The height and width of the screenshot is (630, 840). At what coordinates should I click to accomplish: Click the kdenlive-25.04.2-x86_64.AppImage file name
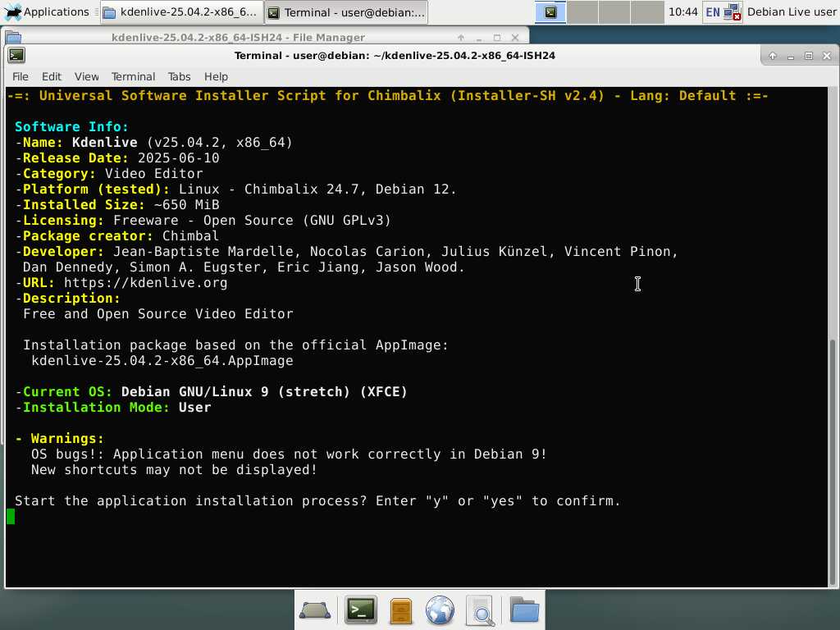[x=162, y=361]
